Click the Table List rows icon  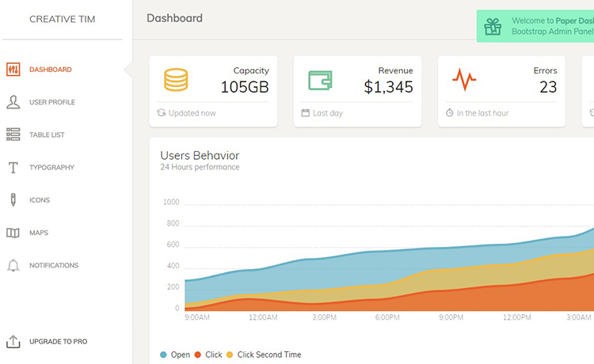(x=13, y=135)
